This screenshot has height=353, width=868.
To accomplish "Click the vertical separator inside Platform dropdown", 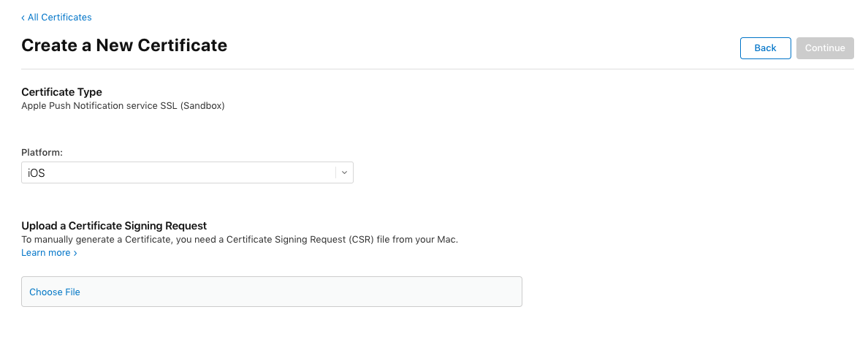I will click(x=336, y=173).
